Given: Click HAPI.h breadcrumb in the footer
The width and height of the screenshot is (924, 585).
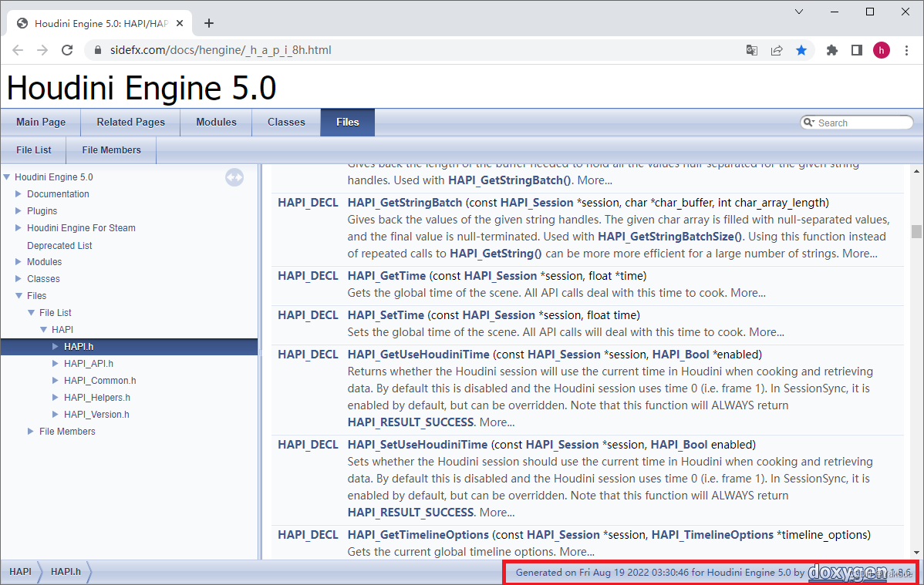Looking at the screenshot, I should pyautogui.click(x=66, y=571).
